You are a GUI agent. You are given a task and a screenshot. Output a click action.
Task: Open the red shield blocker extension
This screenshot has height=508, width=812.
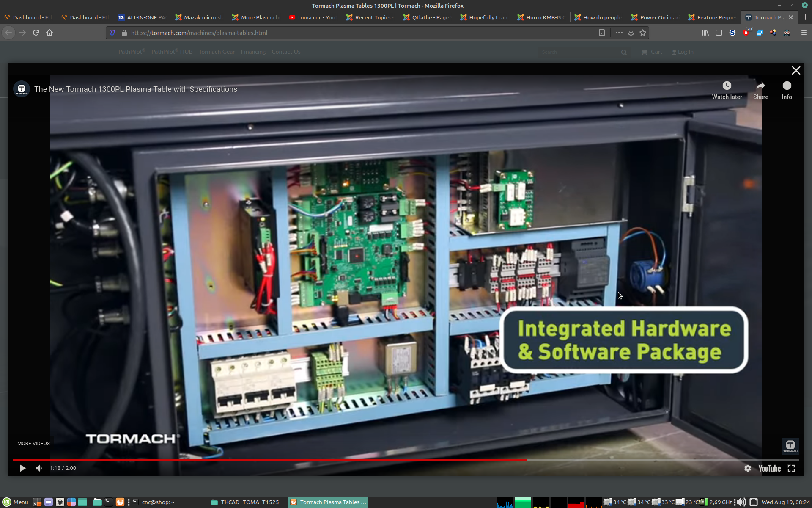746,33
